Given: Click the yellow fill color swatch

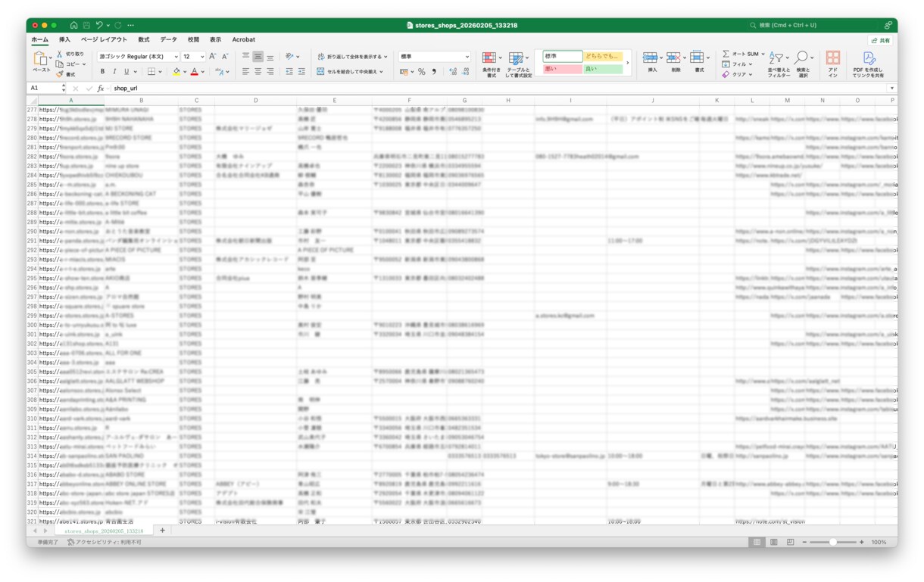Looking at the screenshot, I should coord(176,72).
